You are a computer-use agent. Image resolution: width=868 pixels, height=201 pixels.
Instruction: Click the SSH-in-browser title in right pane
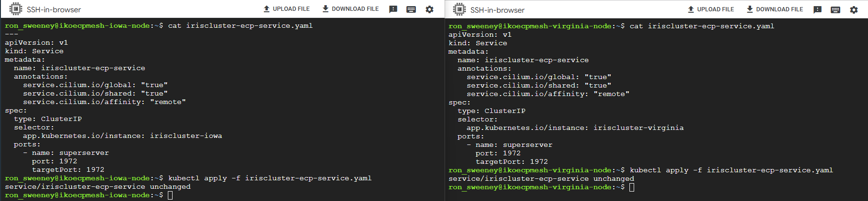(x=497, y=10)
